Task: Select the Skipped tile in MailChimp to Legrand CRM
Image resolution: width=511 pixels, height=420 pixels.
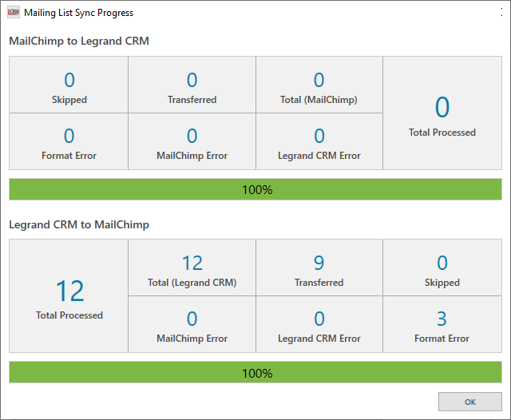Action: pyautogui.click(x=69, y=85)
